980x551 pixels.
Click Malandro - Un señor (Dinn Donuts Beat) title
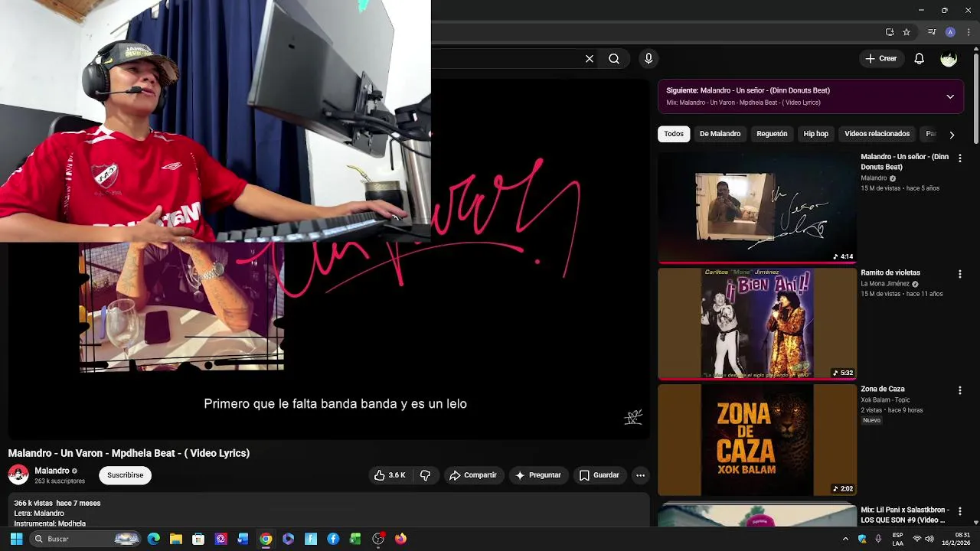[x=904, y=161]
